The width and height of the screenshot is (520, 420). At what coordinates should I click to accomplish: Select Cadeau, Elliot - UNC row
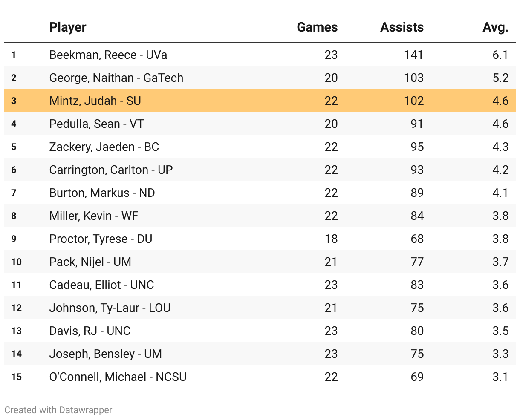tap(101, 285)
